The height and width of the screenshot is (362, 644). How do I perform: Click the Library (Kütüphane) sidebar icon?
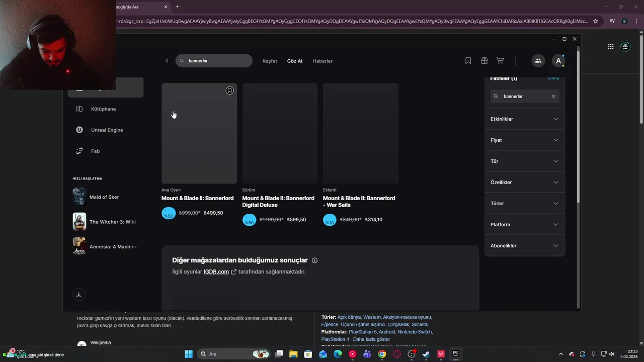[x=79, y=109]
